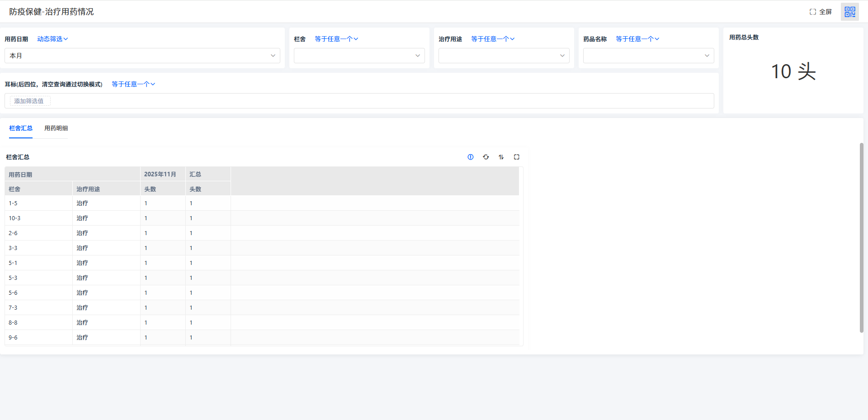Click the 10-3 pen row cell
The height and width of the screenshot is (420, 868).
(x=15, y=218)
